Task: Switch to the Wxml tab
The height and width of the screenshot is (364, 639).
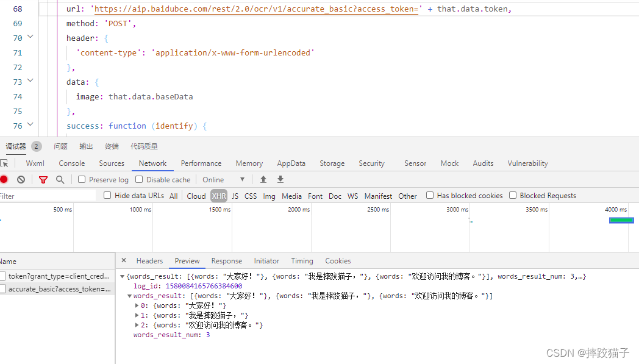Action: (35, 163)
